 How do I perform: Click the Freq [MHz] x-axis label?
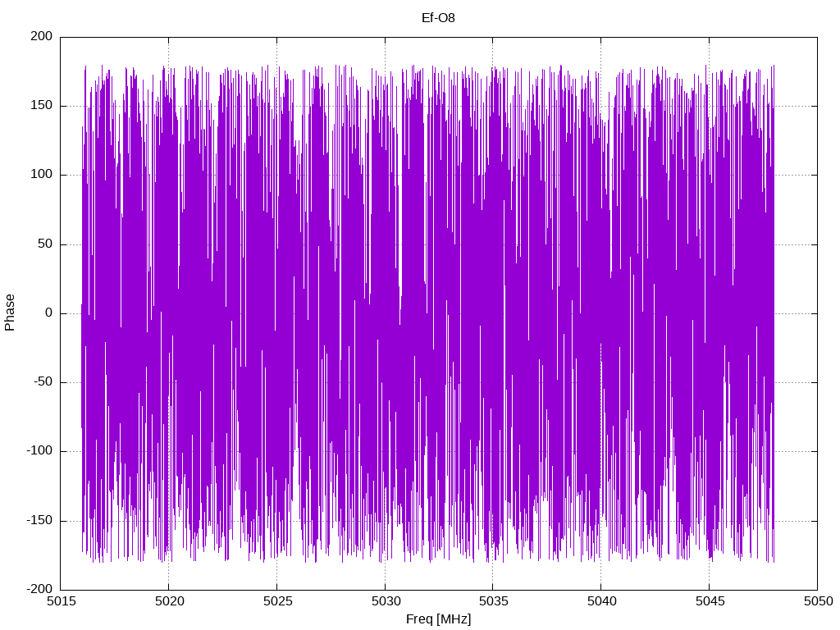click(438, 619)
